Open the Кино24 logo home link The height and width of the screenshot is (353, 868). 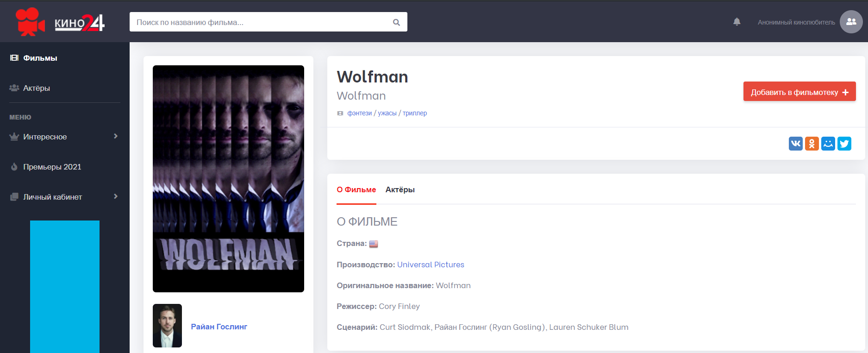(x=60, y=22)
